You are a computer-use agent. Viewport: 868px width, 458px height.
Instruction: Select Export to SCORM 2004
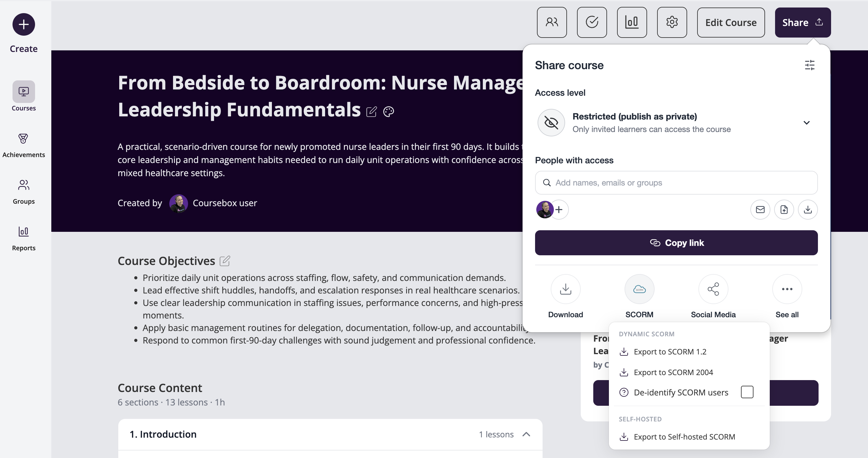click(673, 372)
